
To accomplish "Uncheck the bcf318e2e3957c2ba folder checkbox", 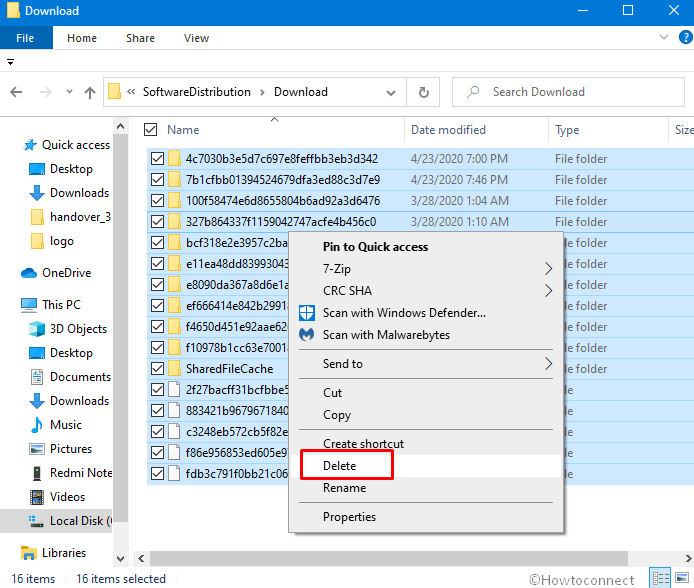I will click(158, 242).
